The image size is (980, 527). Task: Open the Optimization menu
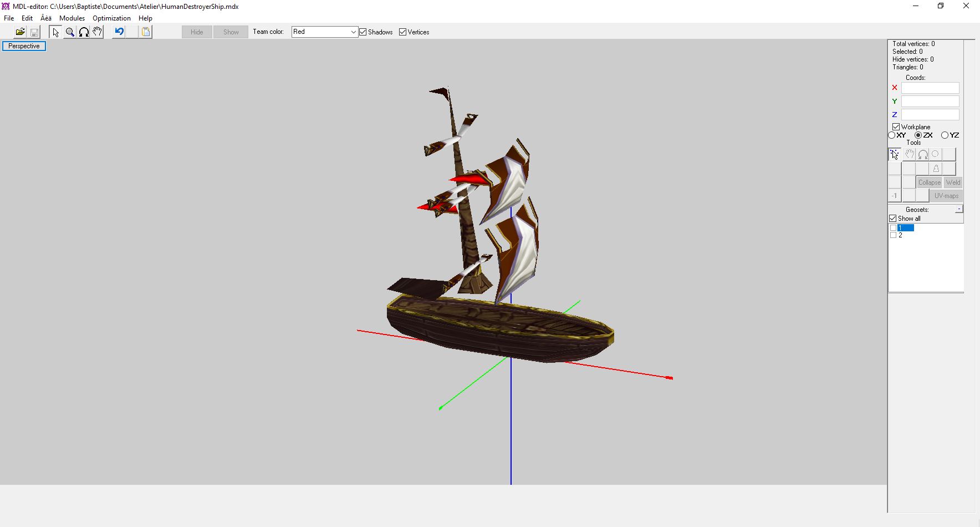click(111, 18)
